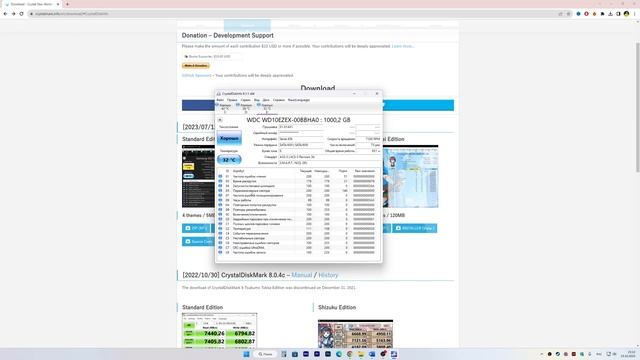This screenshot has width=640, height=360.
Task: Open the Диск menu in CrystalDiskInfo
Action: pos(266,100)
